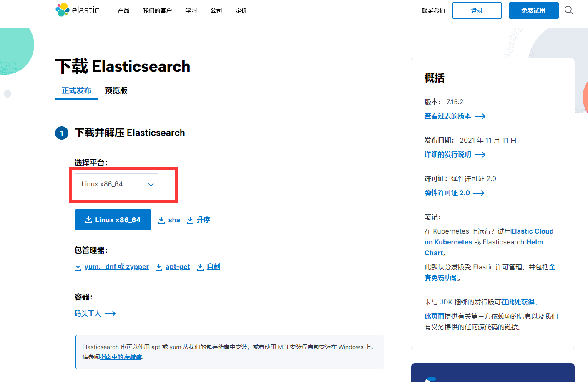Click the blue Linux x86_64 download button
The width and height of the screenshot is (588, 382).
tap(113, 220)
